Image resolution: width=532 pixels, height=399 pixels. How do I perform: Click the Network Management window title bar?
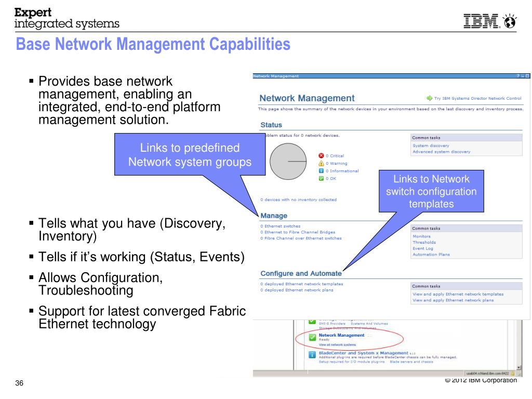coord(391,76)
